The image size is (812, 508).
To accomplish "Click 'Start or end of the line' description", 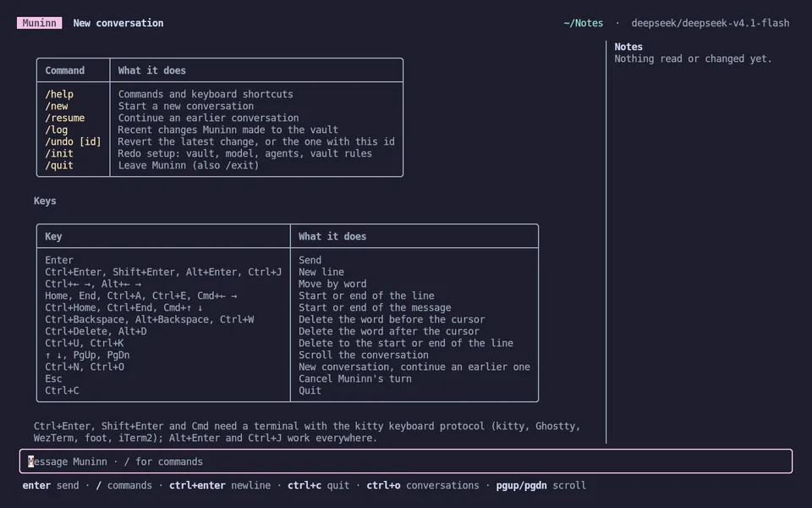I will (366, 295).
